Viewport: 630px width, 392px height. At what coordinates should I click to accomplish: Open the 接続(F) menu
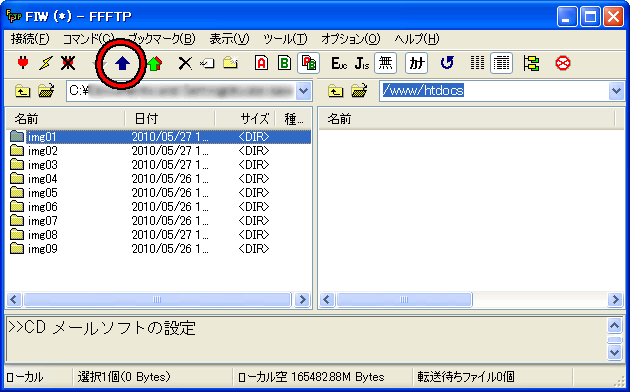[x=30, y=39]
